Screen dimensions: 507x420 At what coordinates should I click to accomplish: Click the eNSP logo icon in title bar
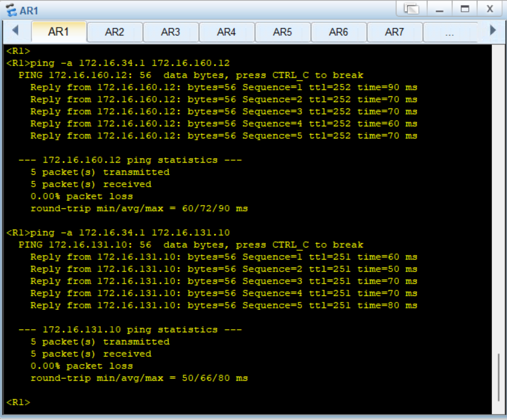click(x=11, y=10)
